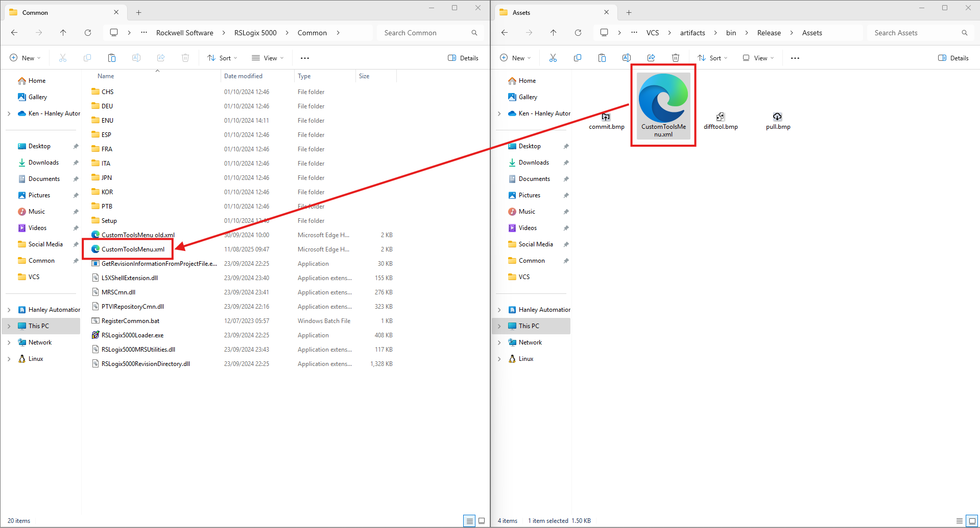
Task: Expand Linux in Common window sidebar
Action: [x=9, y=359]
